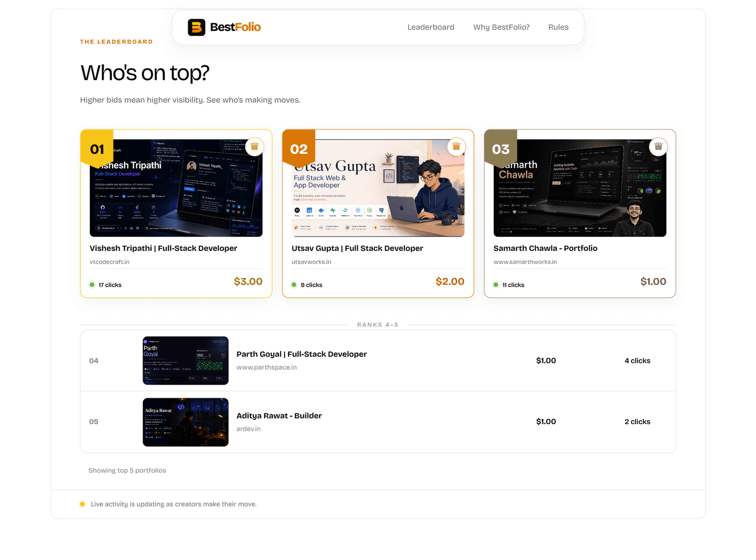Click rank number 04
The width and height of the screenshot is (756, 560).
click(x=94, y=360)
